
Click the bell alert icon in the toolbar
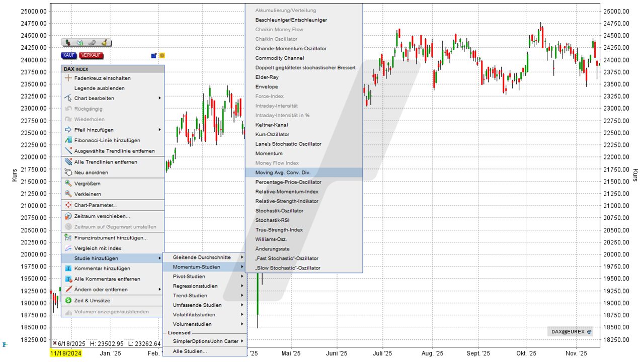104,43
